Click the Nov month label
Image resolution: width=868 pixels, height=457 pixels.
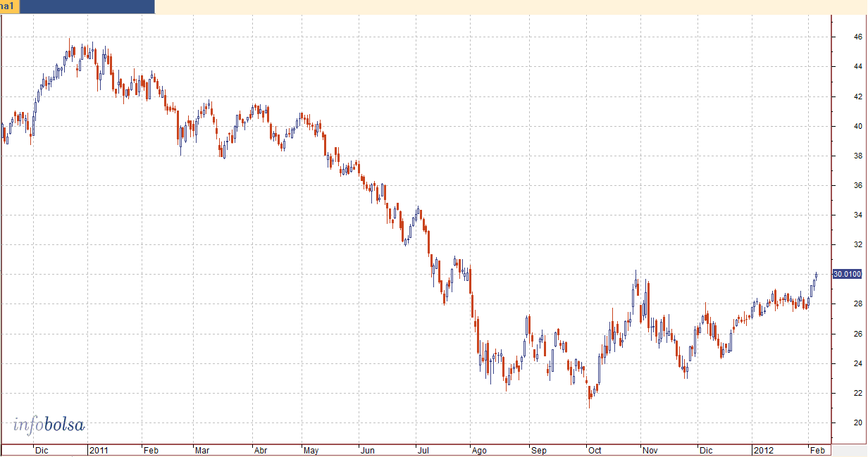click(x=650, y=449)
